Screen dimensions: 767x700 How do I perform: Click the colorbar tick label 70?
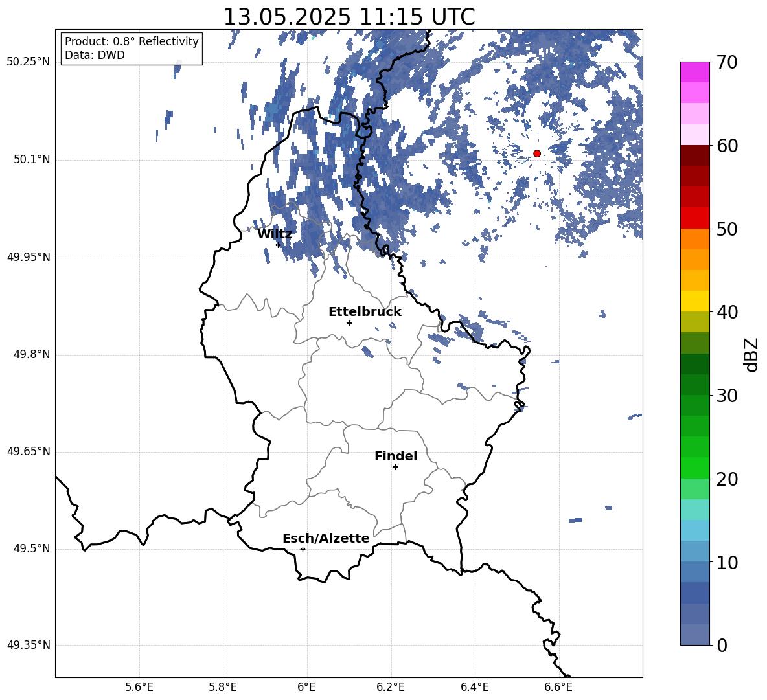coord(727,62)
